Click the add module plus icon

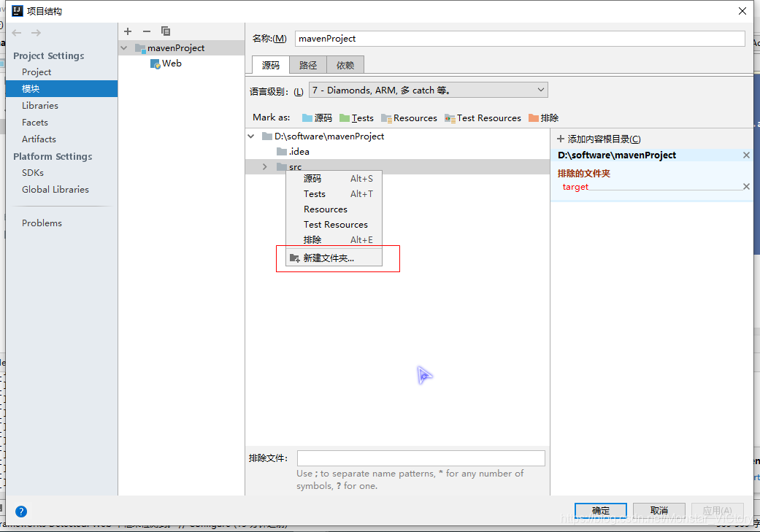click(x=128, y=31)
